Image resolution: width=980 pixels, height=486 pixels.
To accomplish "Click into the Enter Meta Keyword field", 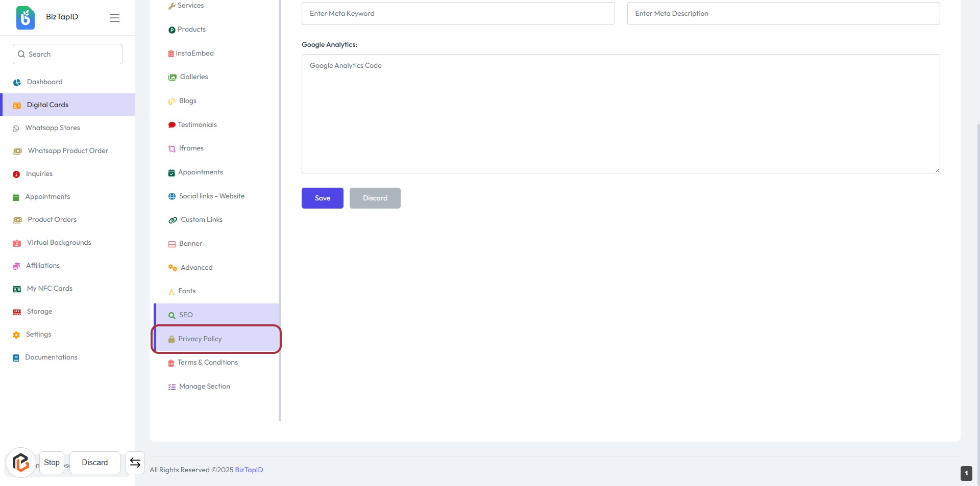I will (x=458, y=14).
